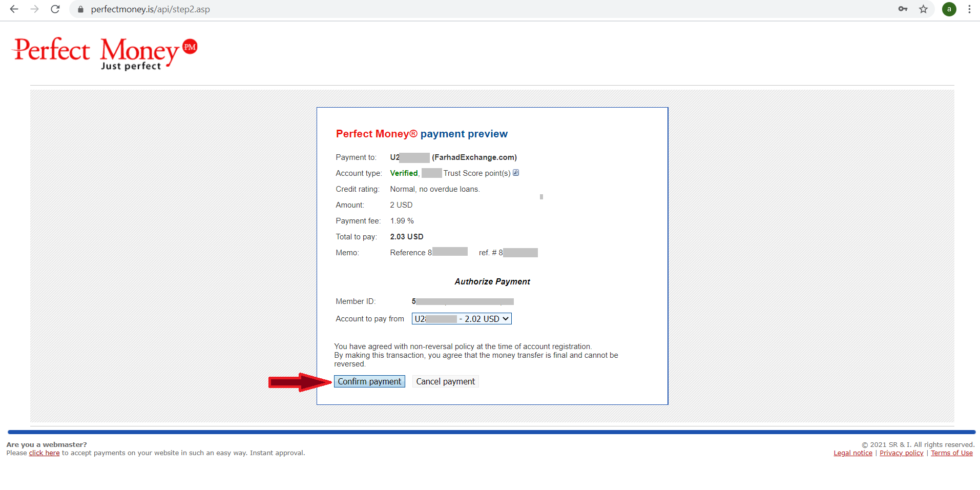Click '(FarhadExchange.com)' payee name

(x=474, y=157)
